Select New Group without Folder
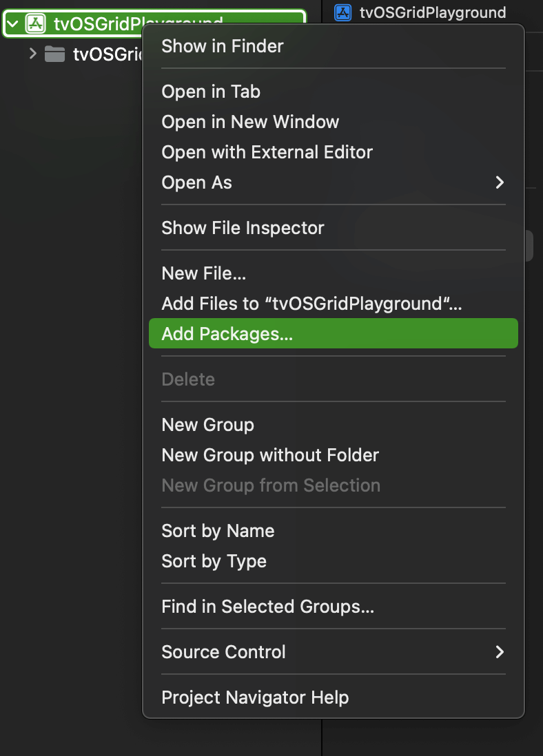Image resolution: width=543 pixels, height=756 pixels. 333,455
